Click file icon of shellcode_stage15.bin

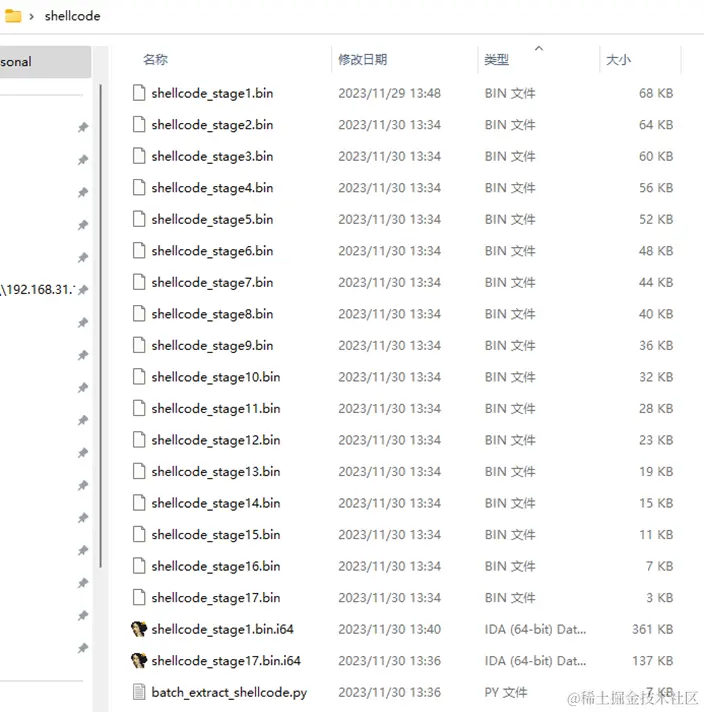pyautogui.click(x=139, y=534)
